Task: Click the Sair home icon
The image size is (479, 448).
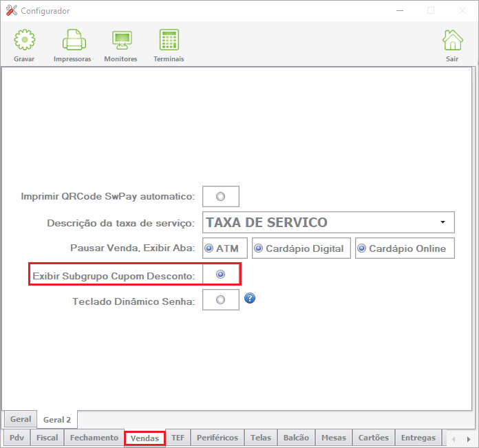Action: [453, 40]
